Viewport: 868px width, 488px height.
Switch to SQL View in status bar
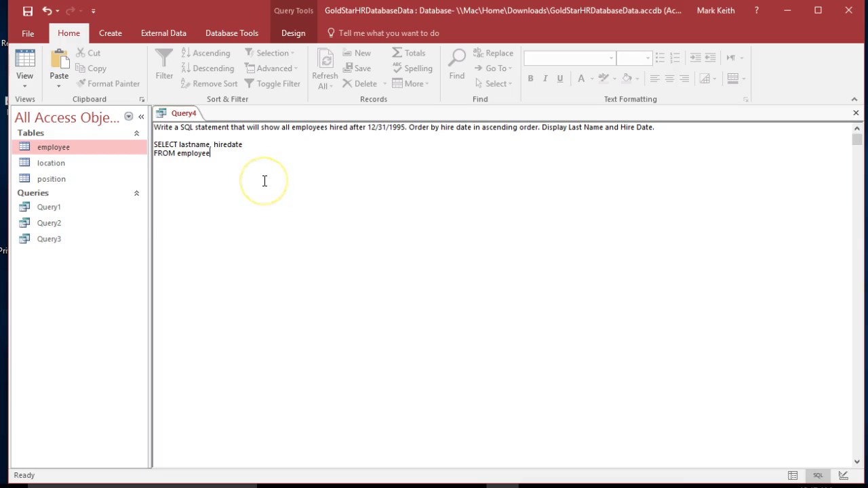(818, 476)
